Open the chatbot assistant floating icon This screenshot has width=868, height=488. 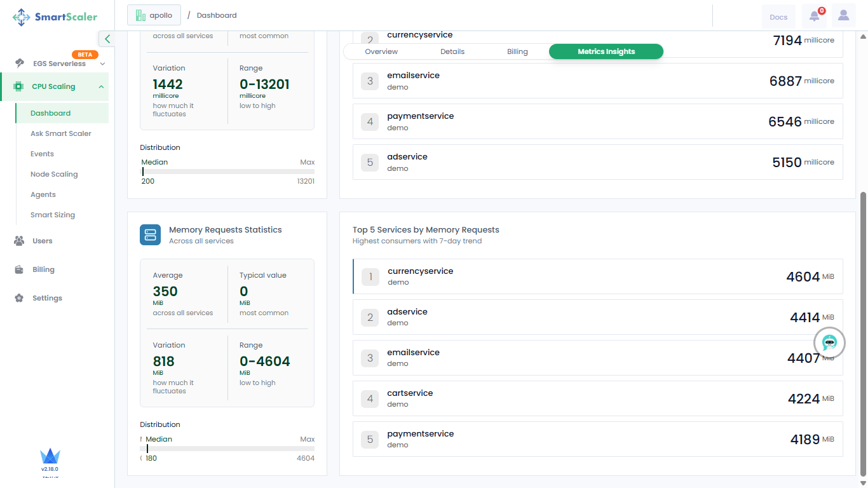click(x=829, y=343)
